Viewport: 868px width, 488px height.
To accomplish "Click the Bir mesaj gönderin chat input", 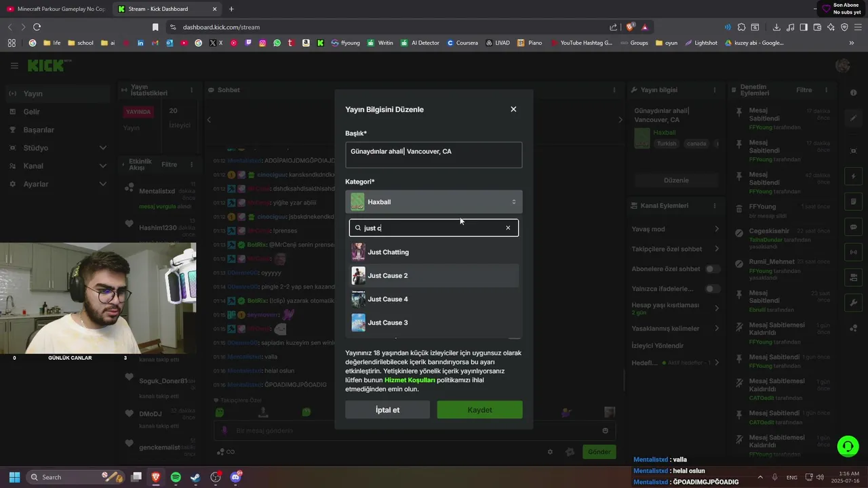I will (x=414, y=430).
